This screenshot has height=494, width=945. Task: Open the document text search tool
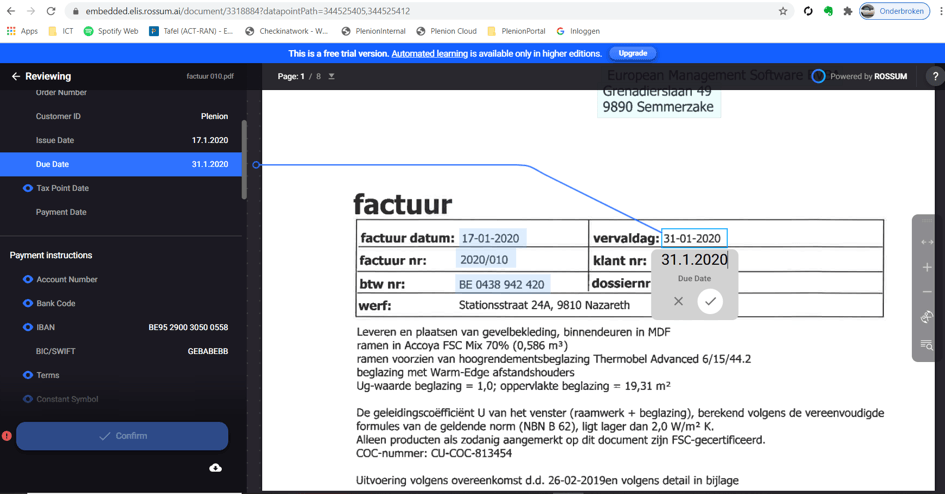tap(927, 344)
